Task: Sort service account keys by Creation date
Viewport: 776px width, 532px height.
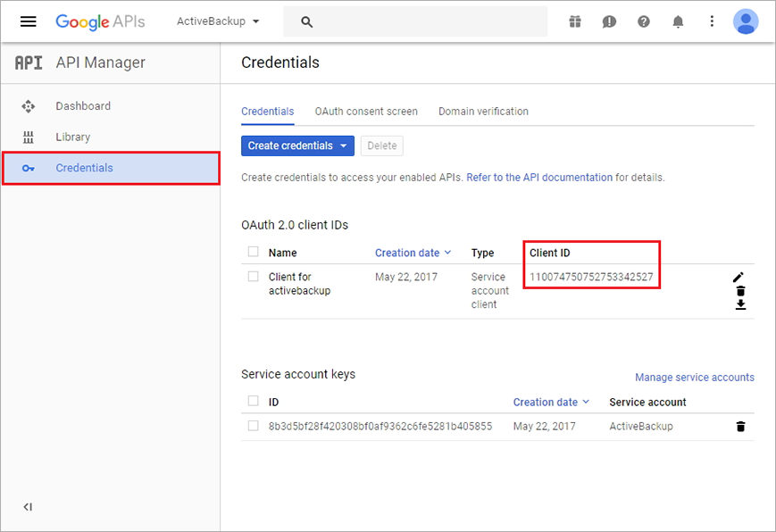Action: (551, 403)
